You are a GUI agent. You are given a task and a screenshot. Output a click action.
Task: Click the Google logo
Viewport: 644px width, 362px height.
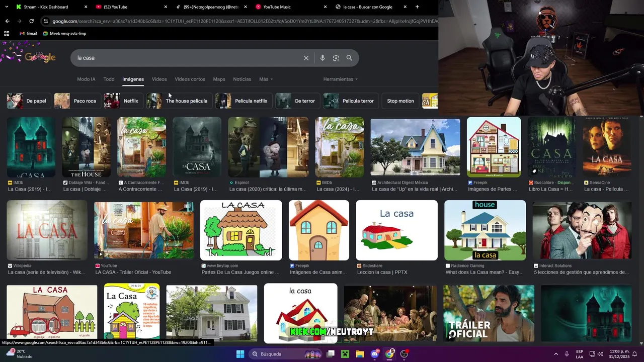tap(40, 57)
